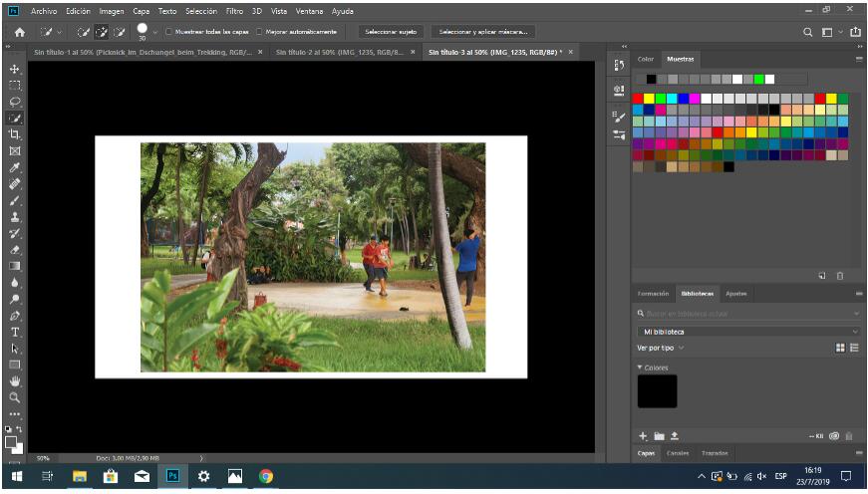Select the Eraser tool
Screen dimensions: 868x494
pyautogui.click(x=15, y=250)
